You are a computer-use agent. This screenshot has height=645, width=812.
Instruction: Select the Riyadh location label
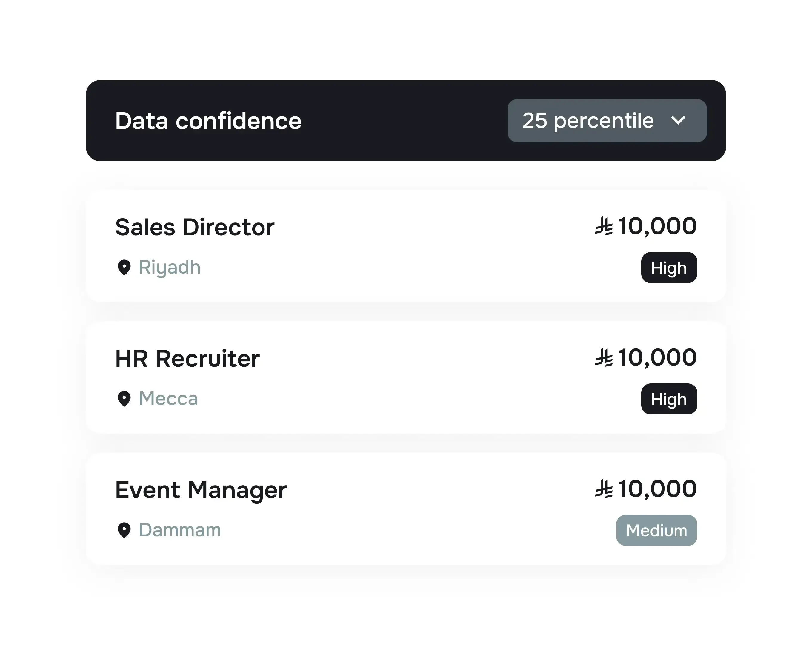tap(170, 267)
